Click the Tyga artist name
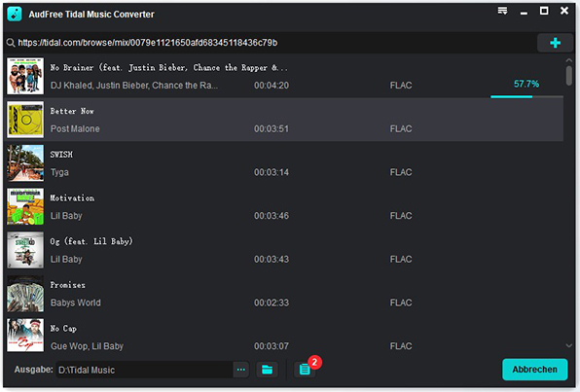The width and height of the screenshot is (580, 392). click(59, 172)
